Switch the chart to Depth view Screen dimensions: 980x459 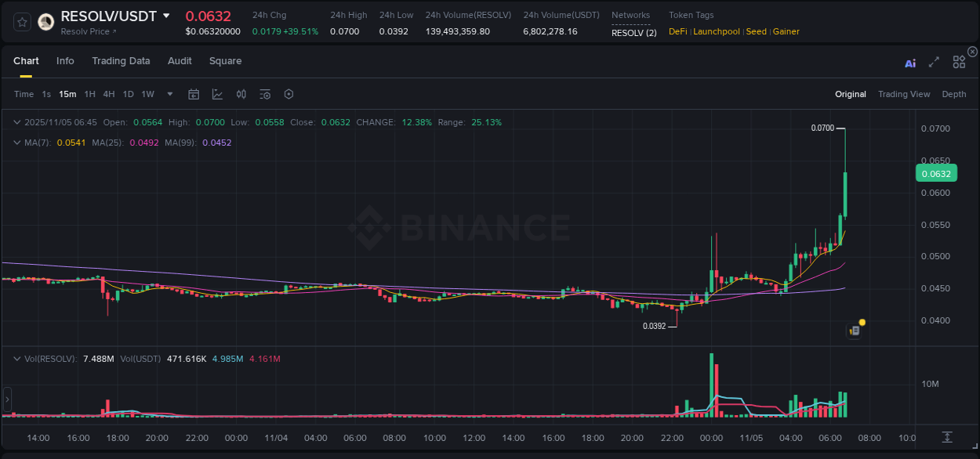point(954,94)
